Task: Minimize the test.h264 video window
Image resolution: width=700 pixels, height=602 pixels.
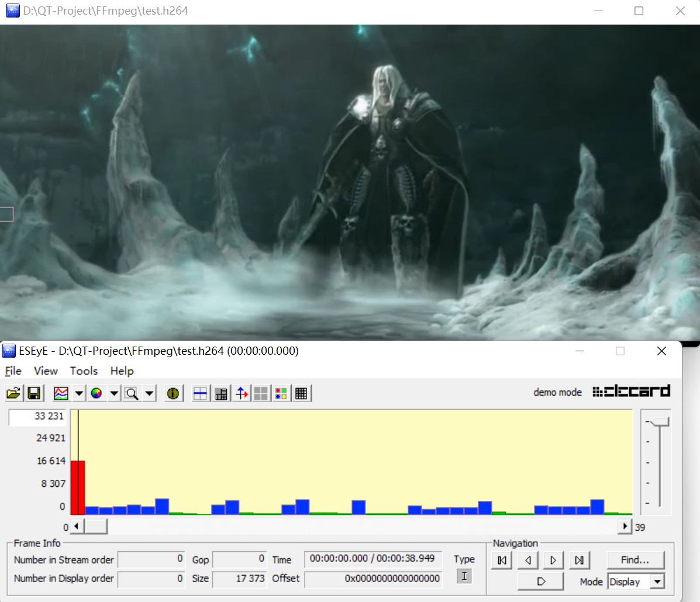Action: 598,11
